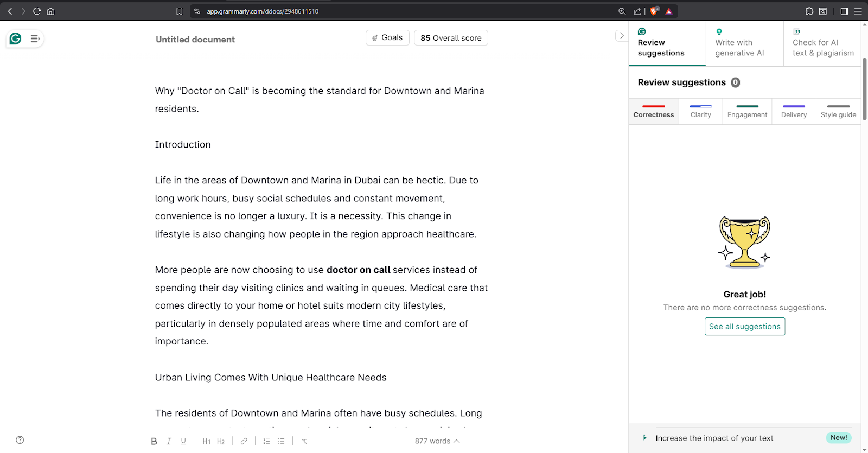Viewport: 868px width, 453px height.
Task: Expand 'Increase the impact of your text'
Action: (714, 438)
